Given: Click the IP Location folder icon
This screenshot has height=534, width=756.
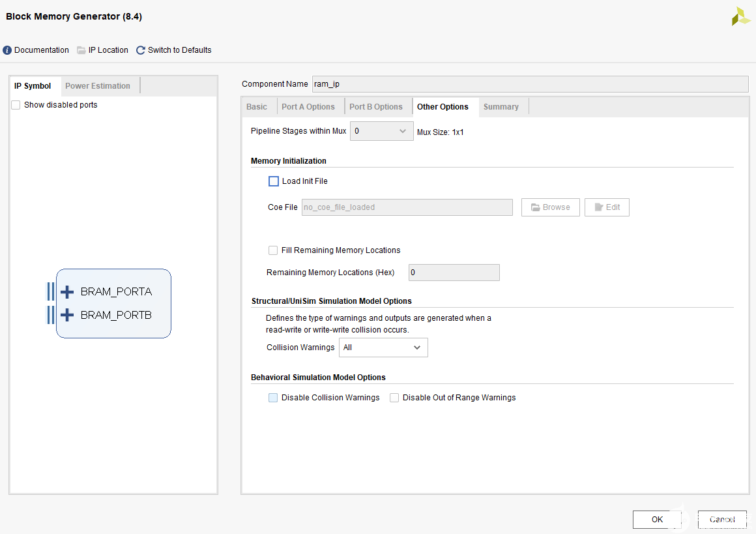Looking at the screenshot, I should 81,50.
